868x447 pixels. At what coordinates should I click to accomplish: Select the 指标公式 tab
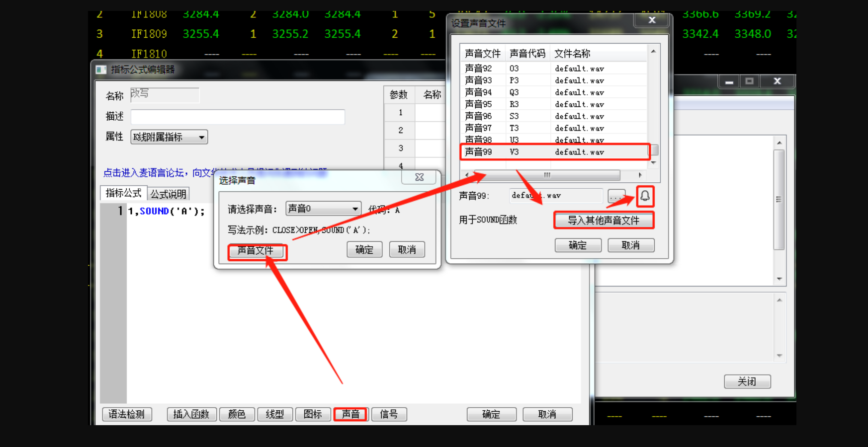coord(123,193)
